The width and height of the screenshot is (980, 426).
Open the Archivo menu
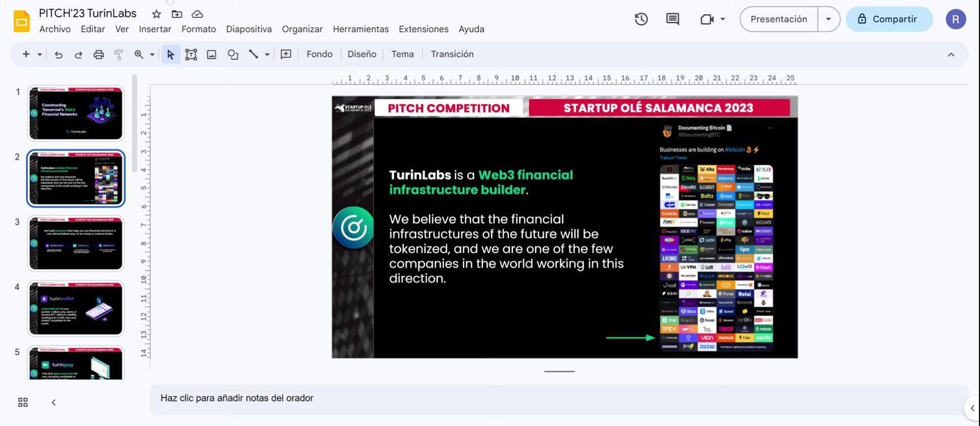click(x=55, y=29)
